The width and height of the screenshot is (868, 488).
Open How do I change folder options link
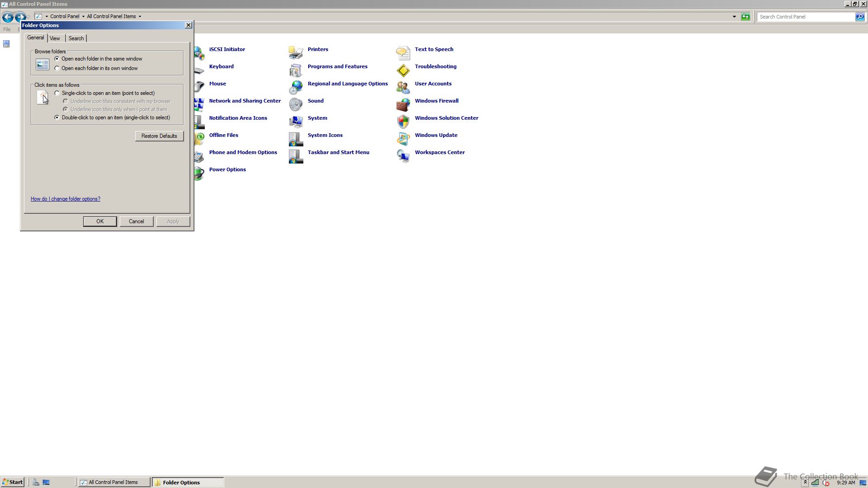(66, 199)
